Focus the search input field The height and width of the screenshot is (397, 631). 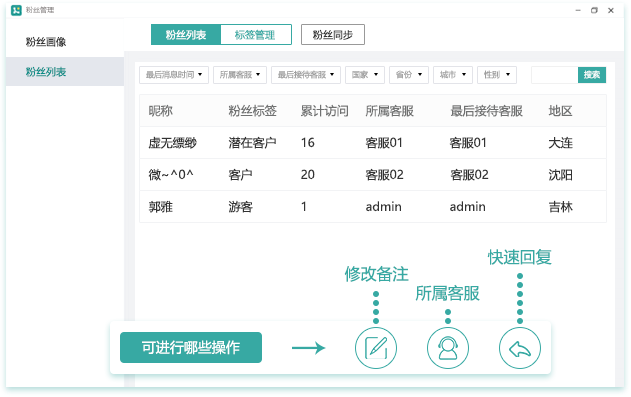tap(555, 75)
